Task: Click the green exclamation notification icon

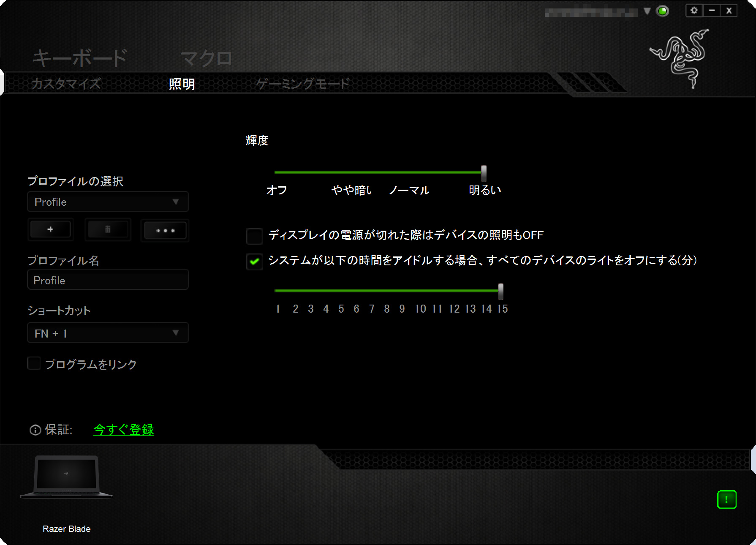Action: [726, 499]
